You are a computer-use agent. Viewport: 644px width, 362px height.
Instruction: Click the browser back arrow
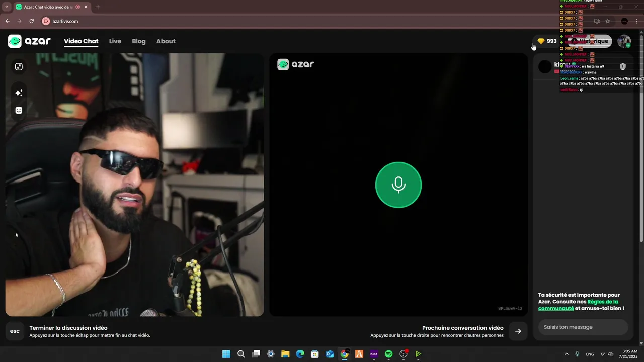[x=7, y=21]
